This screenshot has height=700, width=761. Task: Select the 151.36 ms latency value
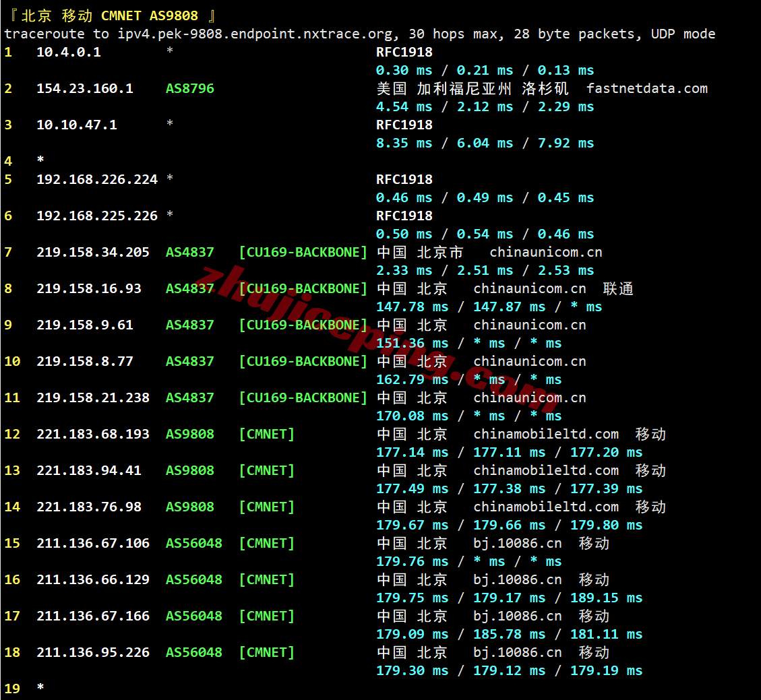click(x=413, y=344)
